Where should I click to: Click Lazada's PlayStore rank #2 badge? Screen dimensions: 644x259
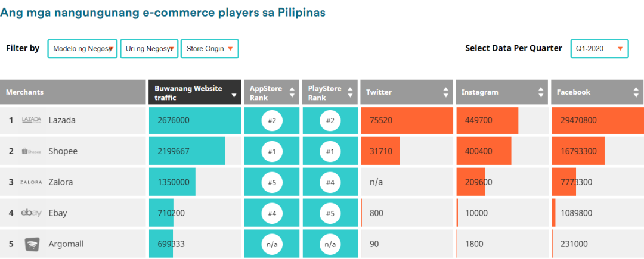[330, 120]
